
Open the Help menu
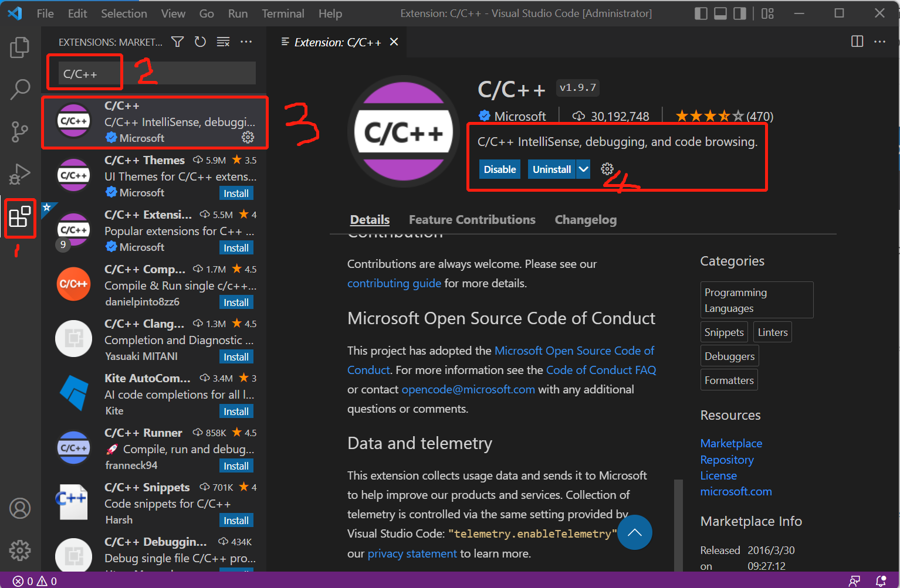330,13
